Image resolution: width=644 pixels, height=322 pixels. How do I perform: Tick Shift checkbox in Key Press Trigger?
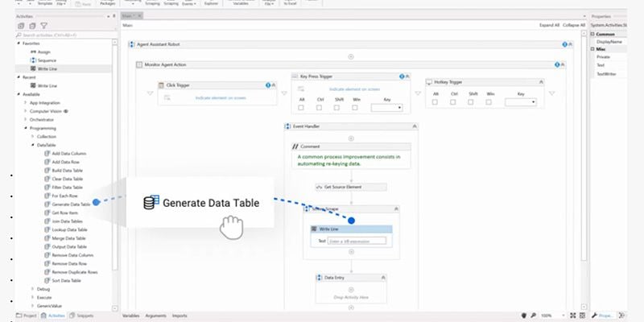pos(336,108)
